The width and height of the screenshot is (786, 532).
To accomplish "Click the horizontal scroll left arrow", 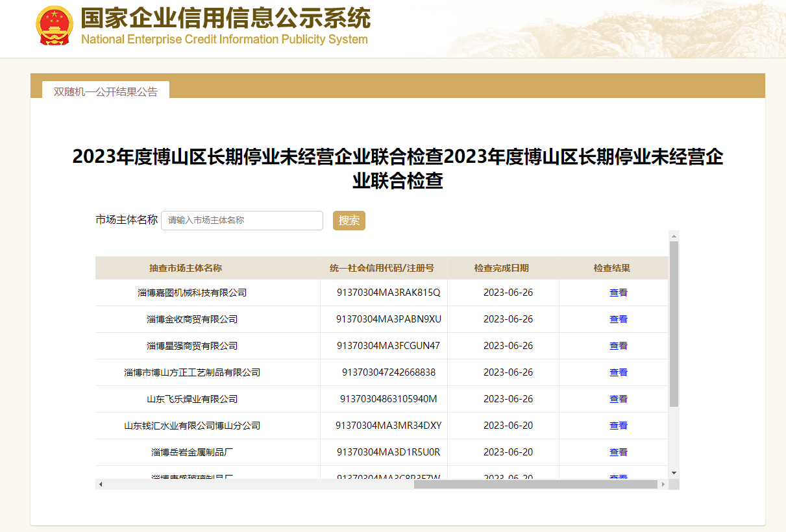I will click(x=101, y=485).
